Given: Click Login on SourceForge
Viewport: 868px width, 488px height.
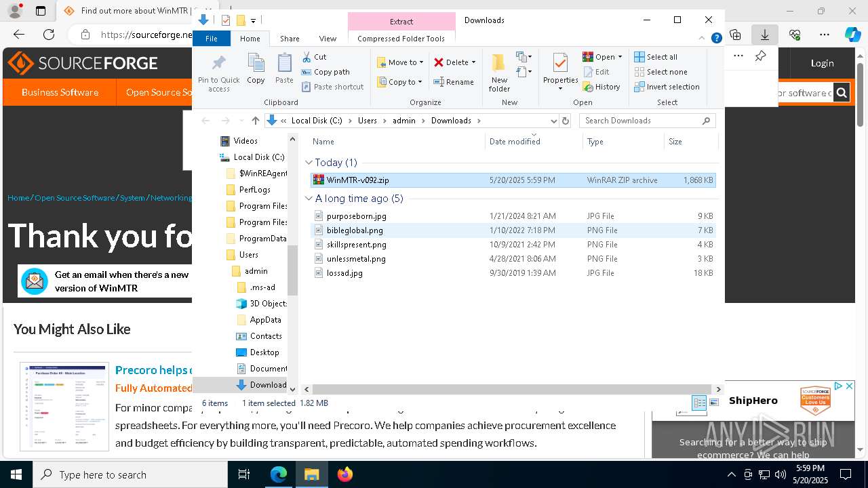Looking at the screenshot, I should tap(822, 63).
